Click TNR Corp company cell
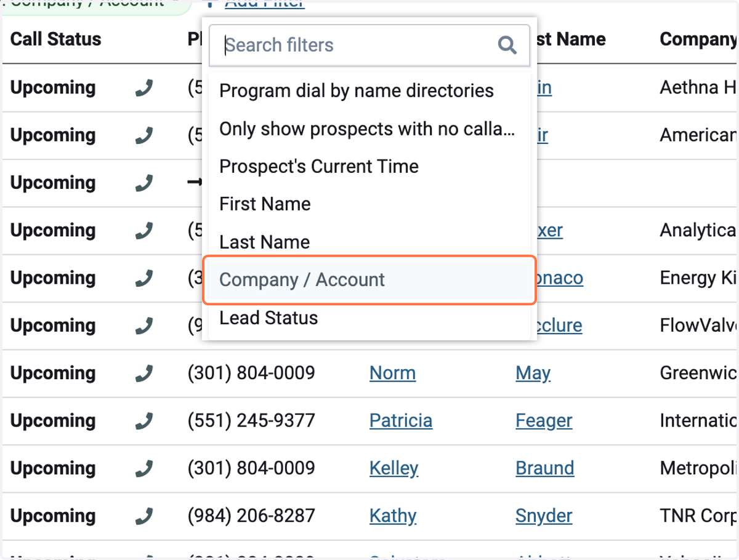 [x=699, y=516]
